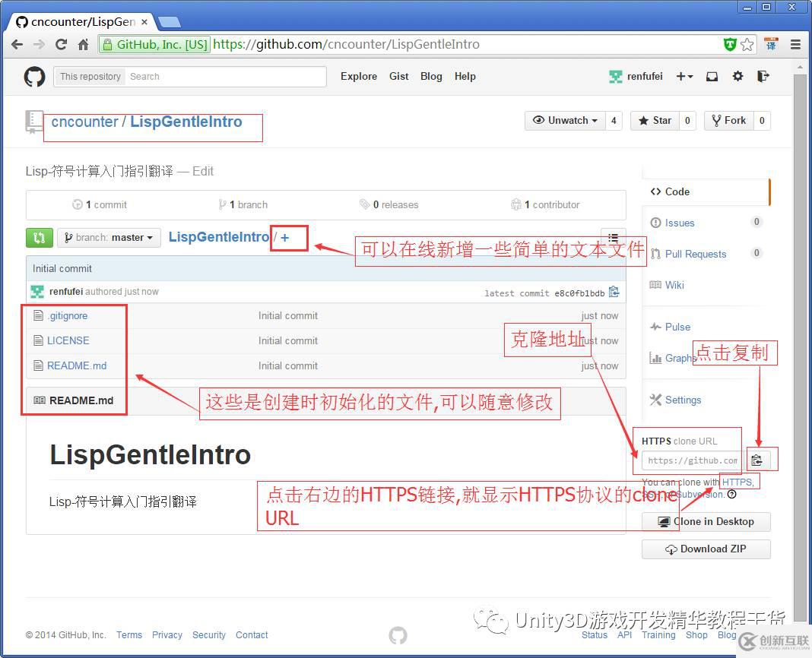Viewport: 812px width, 658px height.
Task: Open account settings gear icon
Action: [x=737, y=77]
